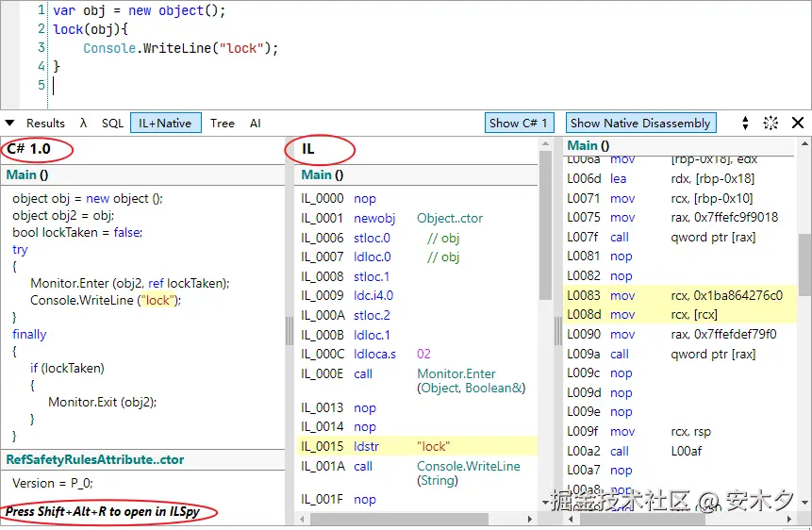Click the RefSafetyRulesAttribute..ctor header
This screenshot has width=812, height=530.
coord(94,459)
